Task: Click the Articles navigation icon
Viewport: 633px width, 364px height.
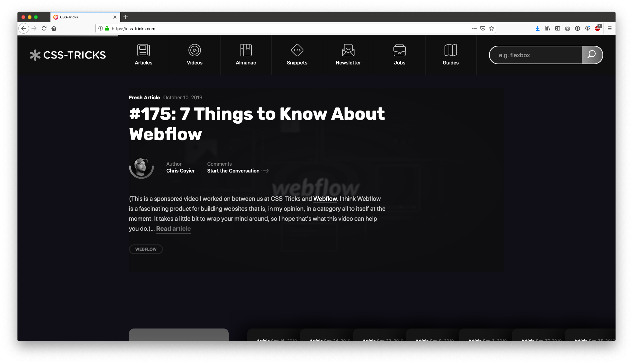Action: pyautogui.click(x=144, y=50)
